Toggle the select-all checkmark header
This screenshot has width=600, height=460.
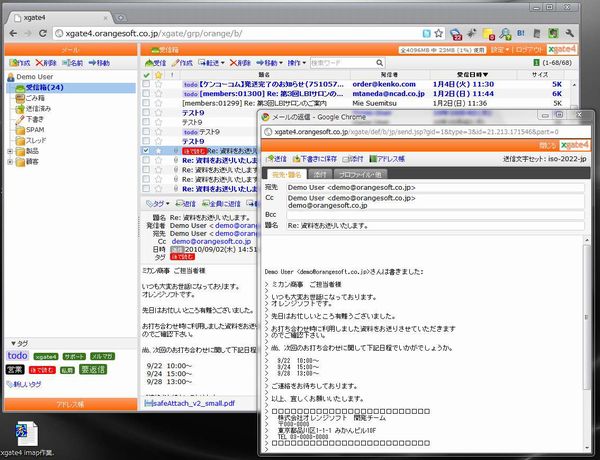(146, 75)
